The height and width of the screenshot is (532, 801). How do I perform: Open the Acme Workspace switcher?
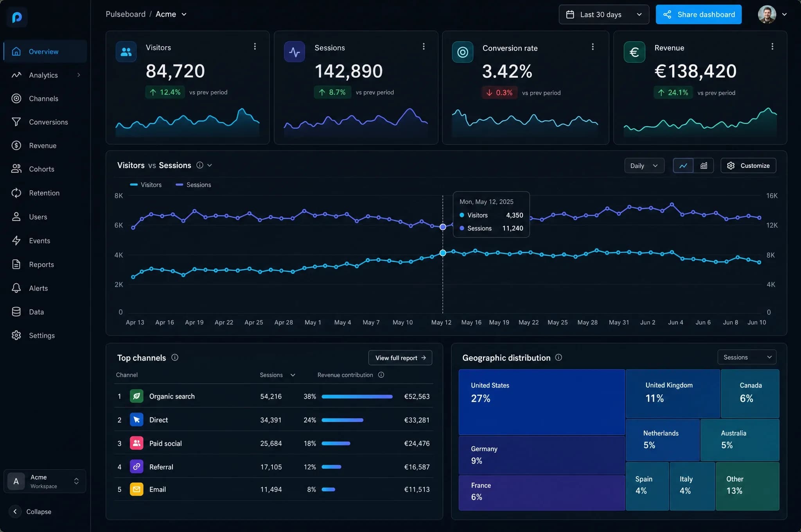point(45,481)
